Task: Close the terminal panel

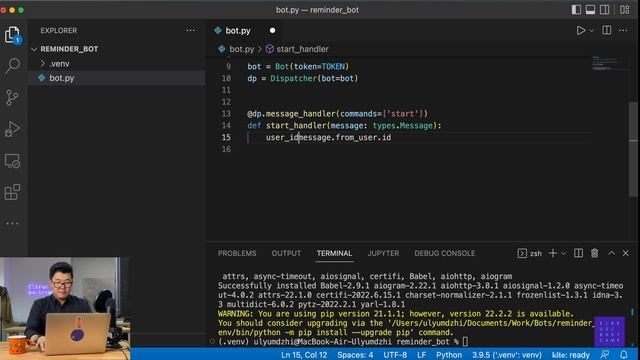Action: [x=625, y=253]
